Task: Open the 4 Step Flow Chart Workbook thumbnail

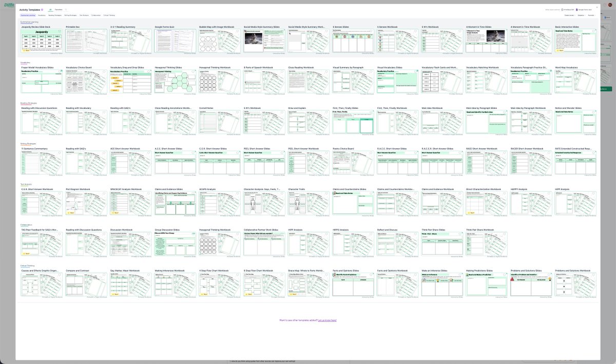Action: point(220,285)
